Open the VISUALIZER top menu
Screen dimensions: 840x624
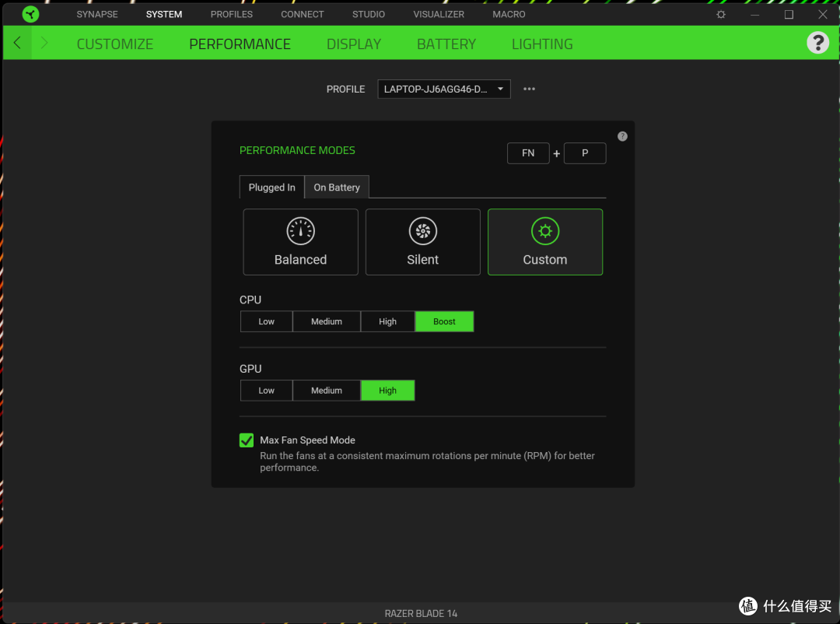pyautogui.click(x=439, y=15)
